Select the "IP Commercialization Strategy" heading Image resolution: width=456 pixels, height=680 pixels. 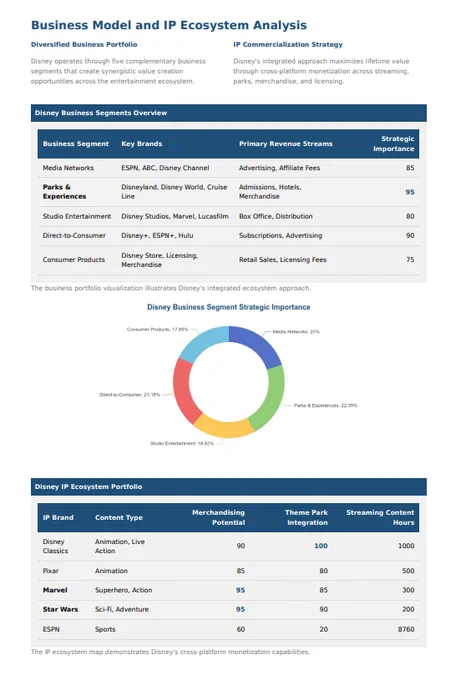point(288,44)
